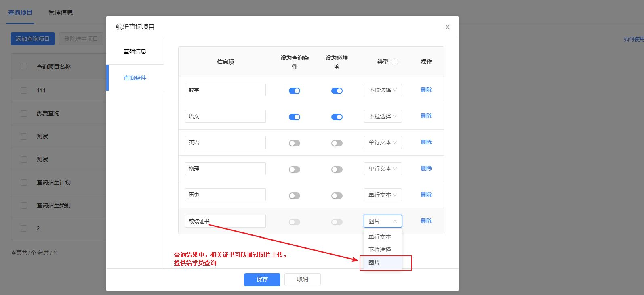The image size is (644, 295).
Task: Collapse the 图片 type dropdown for 成绩证书
Action: (x=383, y=221)
